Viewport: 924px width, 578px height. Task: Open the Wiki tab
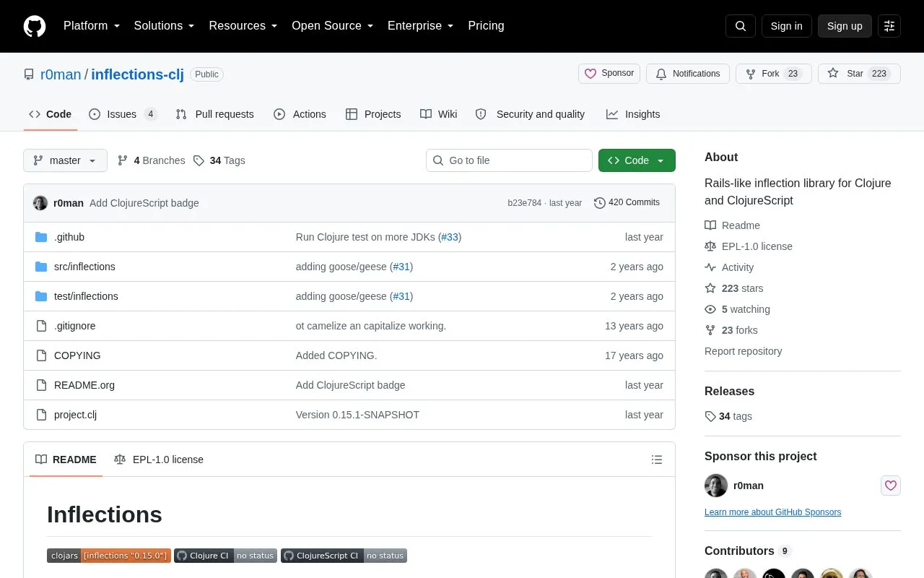point(439,114)
